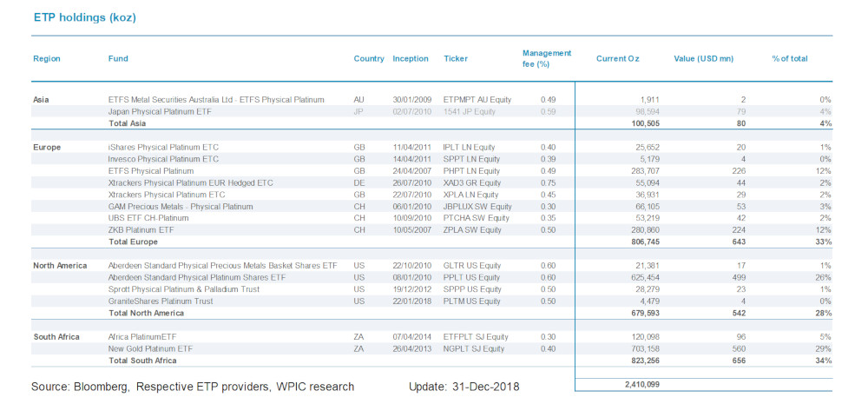This screenshot has height=404, width=868.
Task: Select Aberdeen Standard Physical Precious Metals Basket
Action: [x=222, y=266]
